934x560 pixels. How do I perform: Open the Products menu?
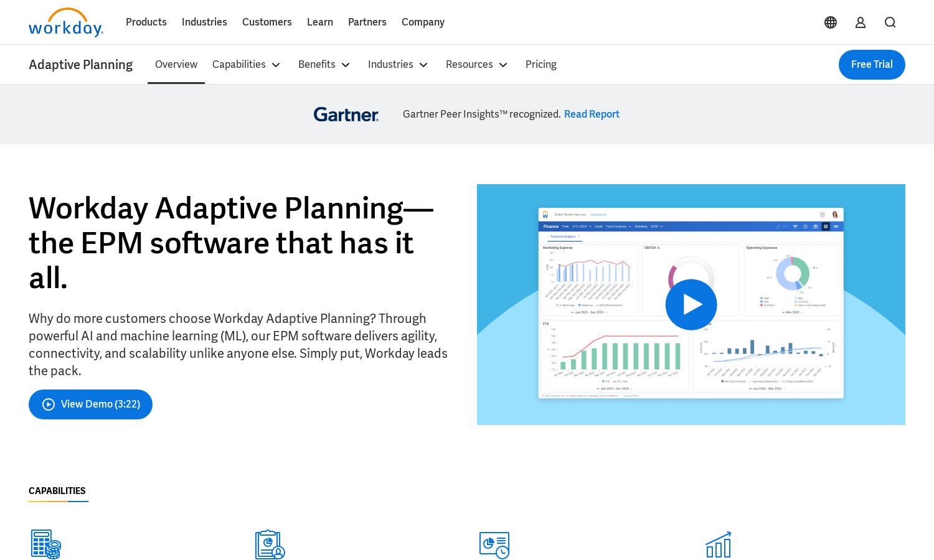tap(146, 22)
